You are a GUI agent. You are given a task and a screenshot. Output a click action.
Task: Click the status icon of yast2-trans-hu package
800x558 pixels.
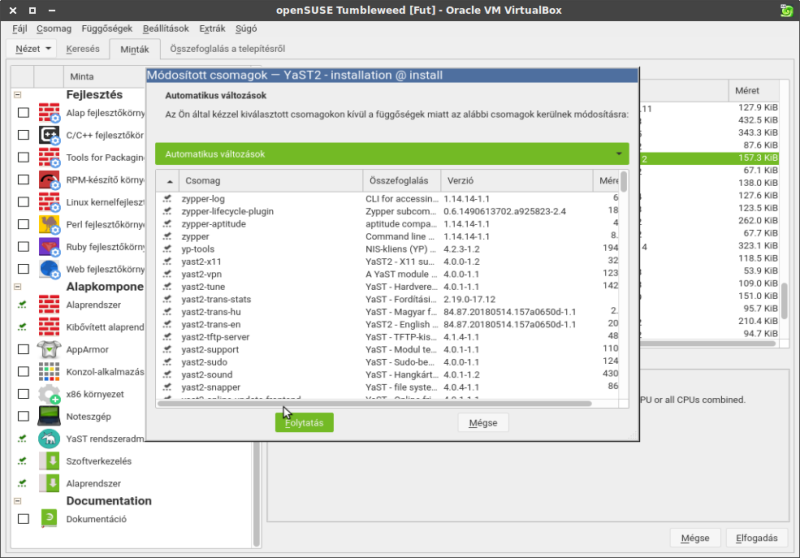click(x=167, y=312)
